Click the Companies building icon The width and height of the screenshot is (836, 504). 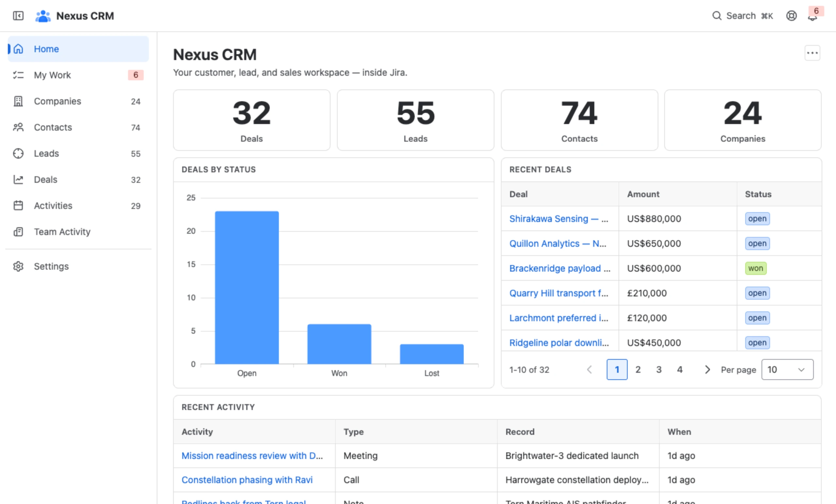click(18, 101)
